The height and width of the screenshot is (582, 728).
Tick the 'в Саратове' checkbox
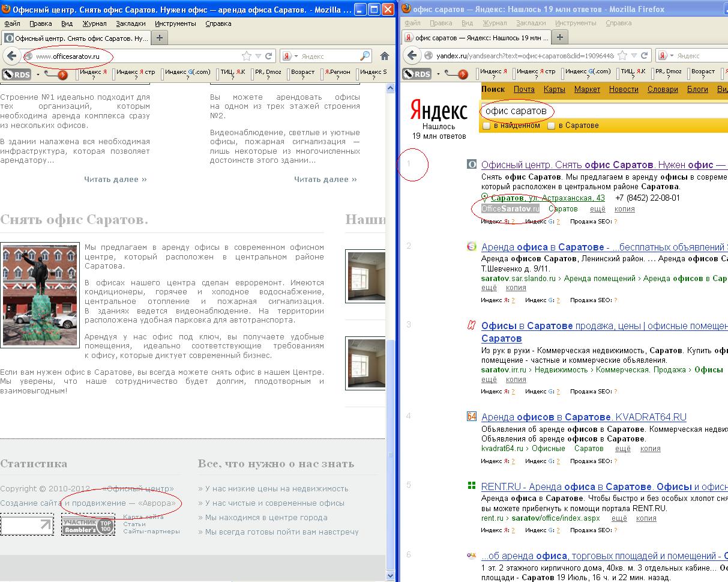(x=552, y=126)
